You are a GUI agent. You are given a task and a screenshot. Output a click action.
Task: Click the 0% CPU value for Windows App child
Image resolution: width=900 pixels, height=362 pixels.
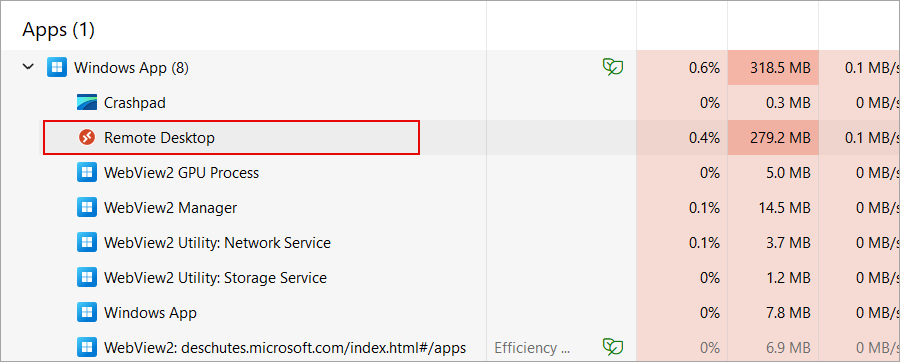[710, 313]
